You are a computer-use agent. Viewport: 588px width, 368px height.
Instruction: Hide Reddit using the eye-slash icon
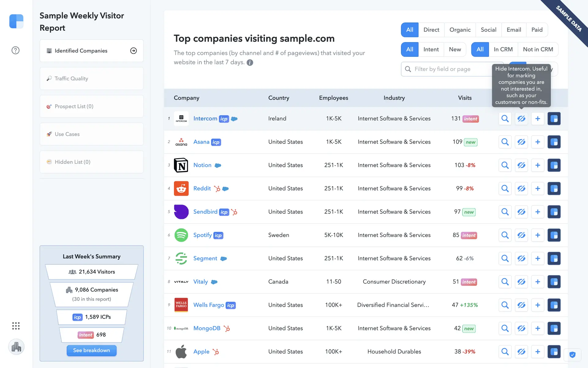coord(521,189)
